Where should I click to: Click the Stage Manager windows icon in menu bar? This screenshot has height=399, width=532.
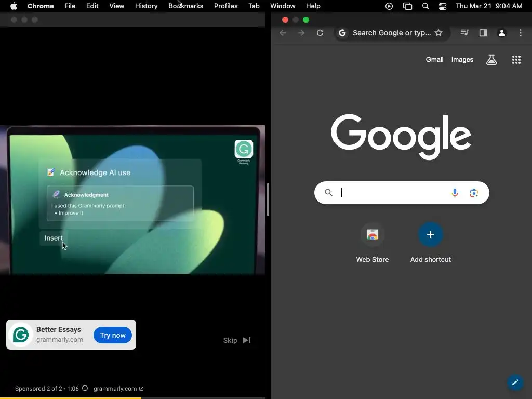[407, 6]
